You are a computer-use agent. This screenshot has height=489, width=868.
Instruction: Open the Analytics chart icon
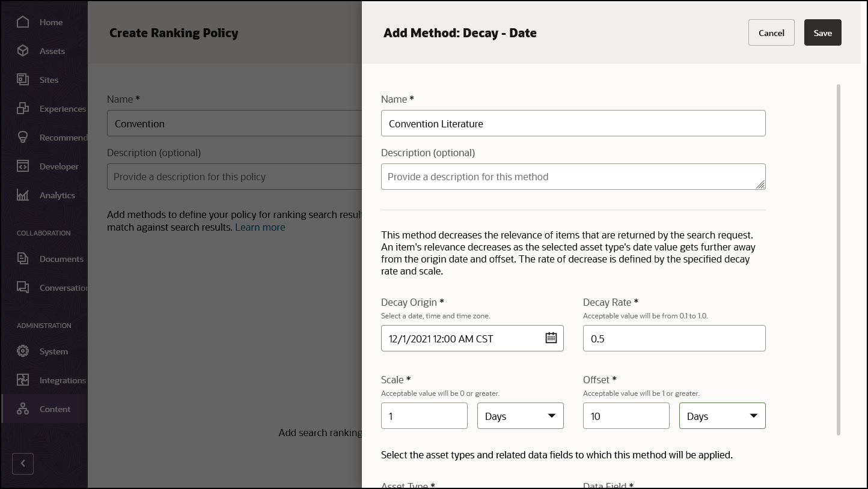pyautogui.click(x=23, y=195)
